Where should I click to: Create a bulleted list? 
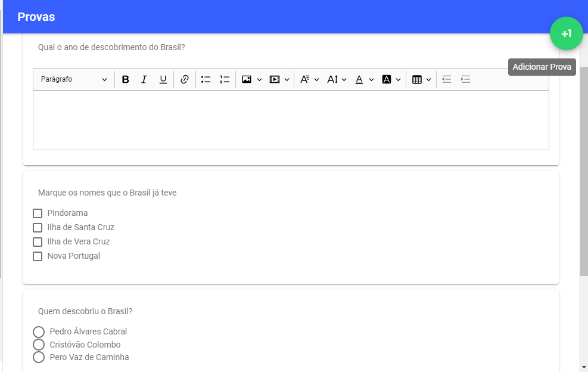tap(206, 79)
